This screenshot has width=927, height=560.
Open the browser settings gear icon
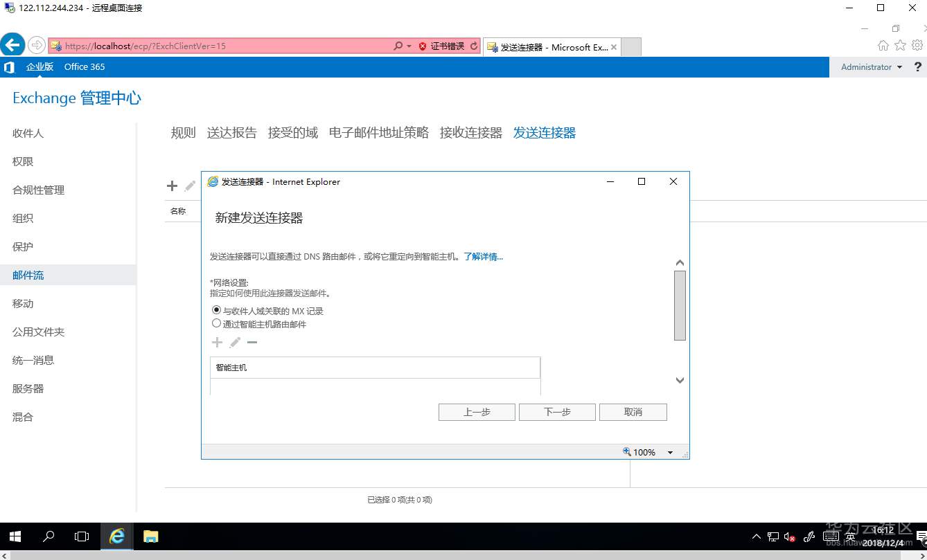click(917, 45)
